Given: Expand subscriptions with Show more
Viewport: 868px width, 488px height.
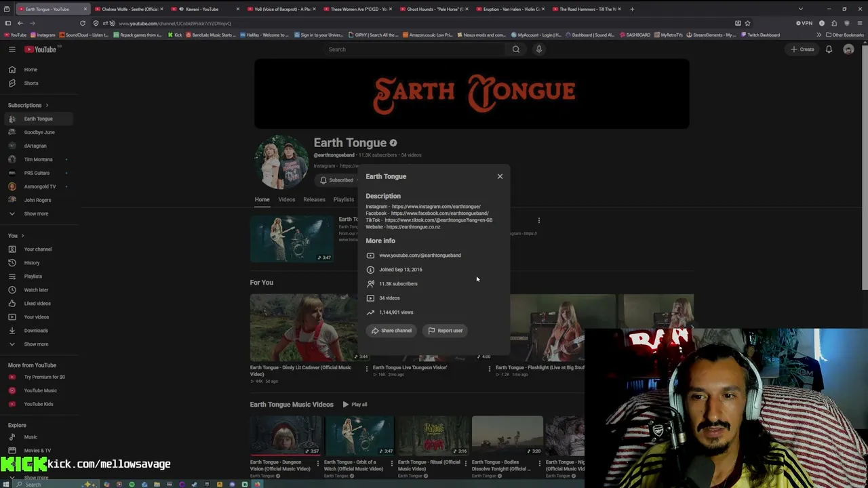Looking at the screenshot, I should (x=38, y=213).
